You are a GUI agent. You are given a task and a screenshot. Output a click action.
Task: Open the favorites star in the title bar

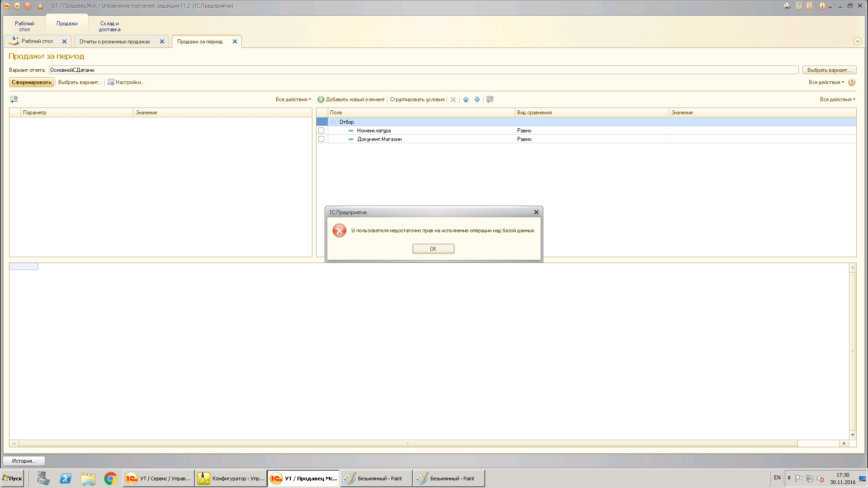coord(40,6)
